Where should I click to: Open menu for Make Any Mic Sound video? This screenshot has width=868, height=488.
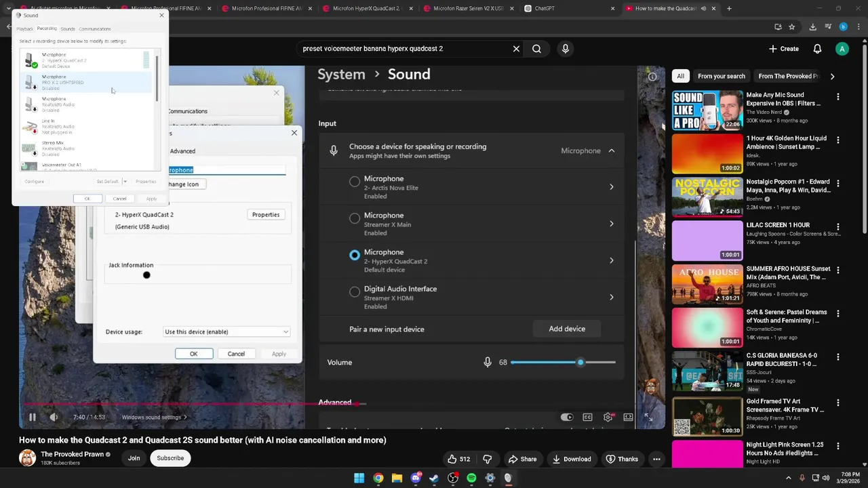click(838, 97)
